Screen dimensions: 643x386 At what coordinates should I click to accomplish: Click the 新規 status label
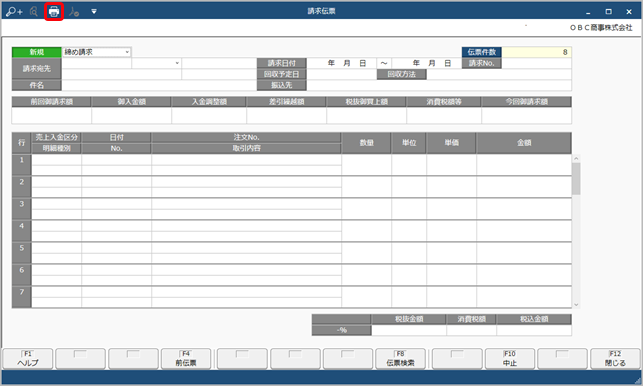pos(36,52)
